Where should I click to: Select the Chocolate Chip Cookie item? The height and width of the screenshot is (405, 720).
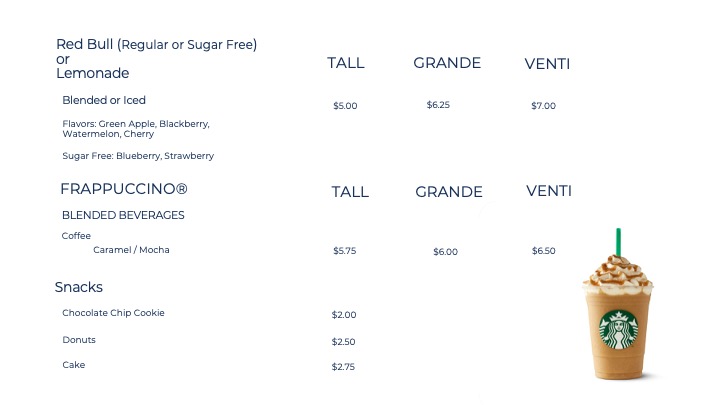(113, 313)
